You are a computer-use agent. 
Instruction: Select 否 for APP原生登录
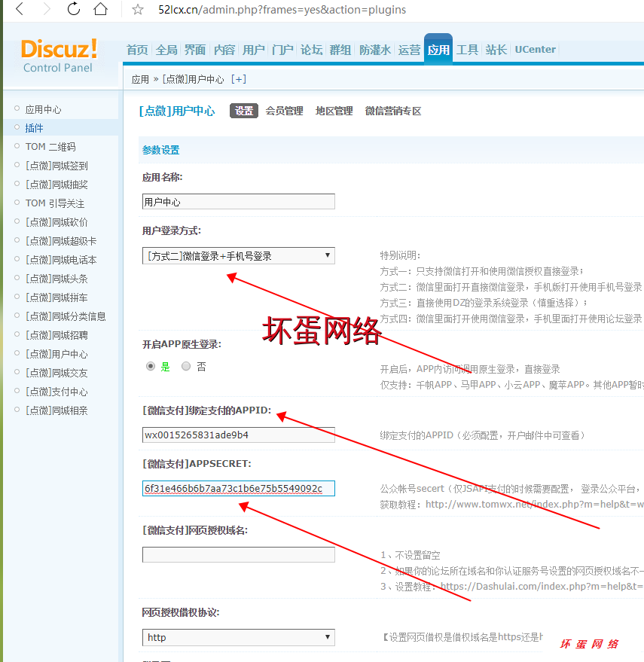pos(186,367)
